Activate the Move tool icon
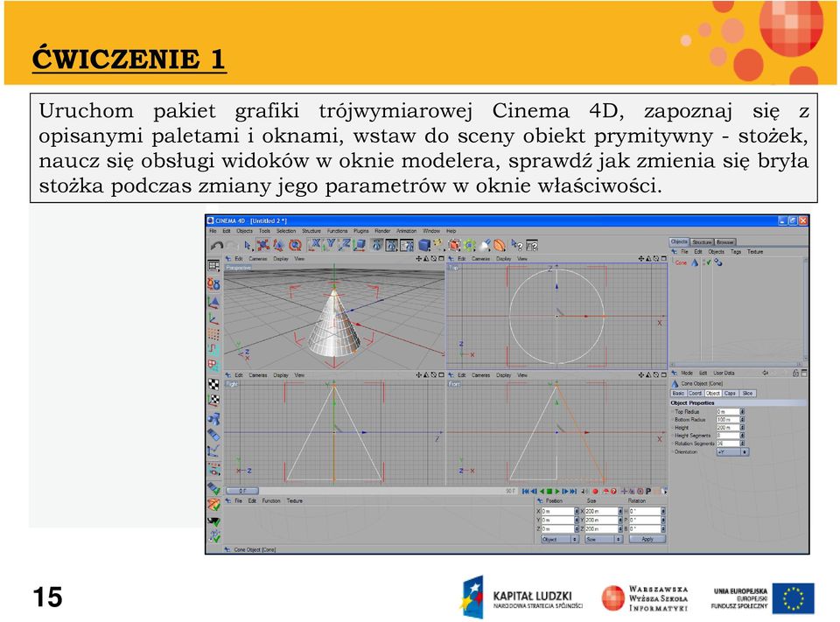This screenshot has height=622, width=840. click(x=263, y=245)
